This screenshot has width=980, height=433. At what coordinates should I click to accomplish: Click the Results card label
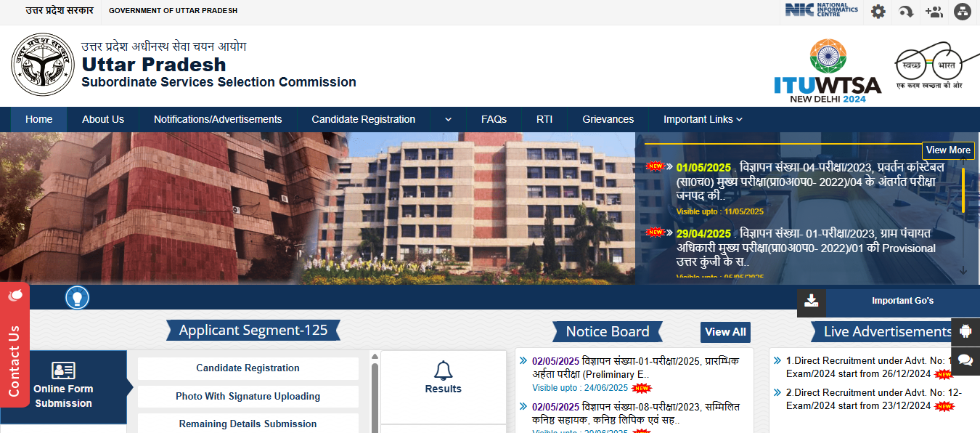pos(444,389)
